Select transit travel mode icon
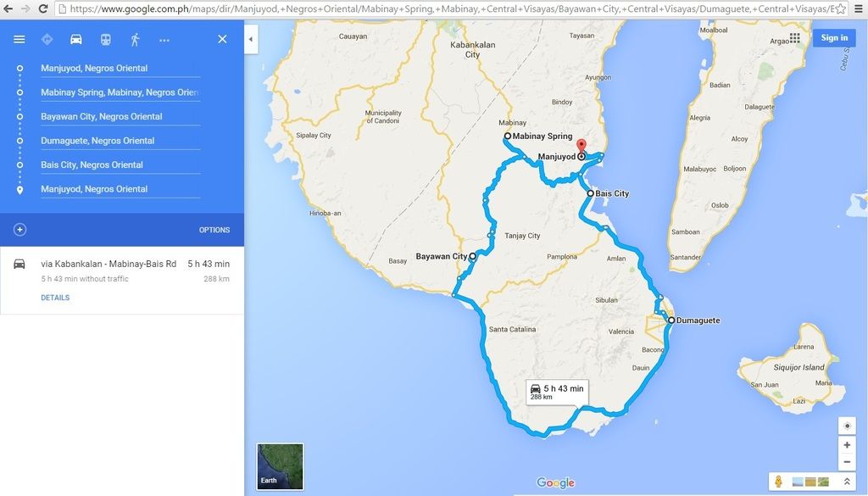Viewport: 868px width, 496px height. coord(105,39)
